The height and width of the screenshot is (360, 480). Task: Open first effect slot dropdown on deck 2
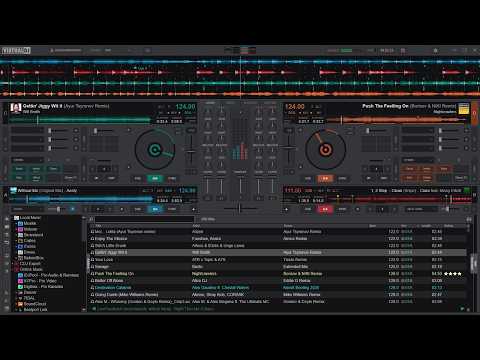pyautogui.click(x=418, y=130)
